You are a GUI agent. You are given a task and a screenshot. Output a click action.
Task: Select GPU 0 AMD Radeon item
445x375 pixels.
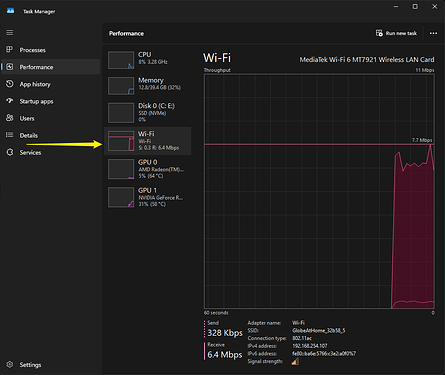[x=148, y=169]
